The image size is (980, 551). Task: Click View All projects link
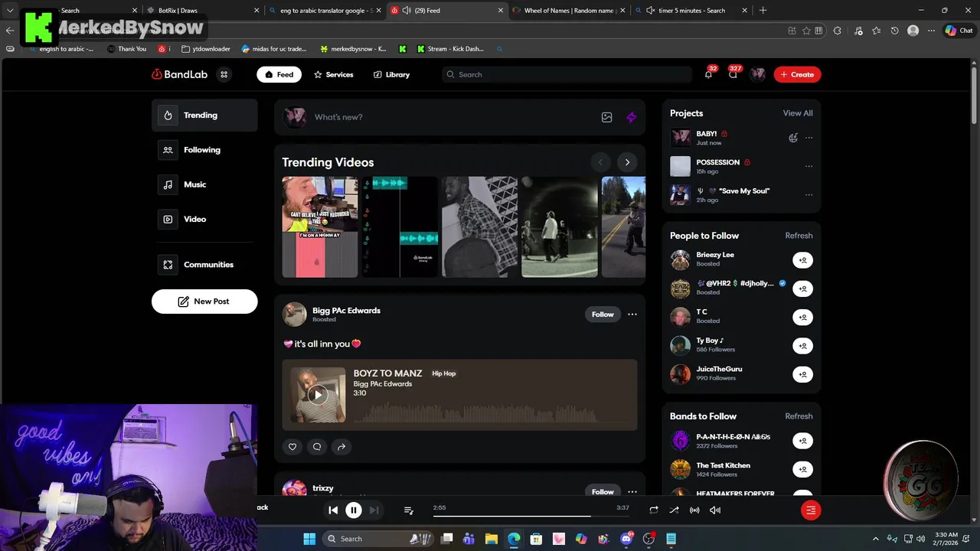click(798, 113)
